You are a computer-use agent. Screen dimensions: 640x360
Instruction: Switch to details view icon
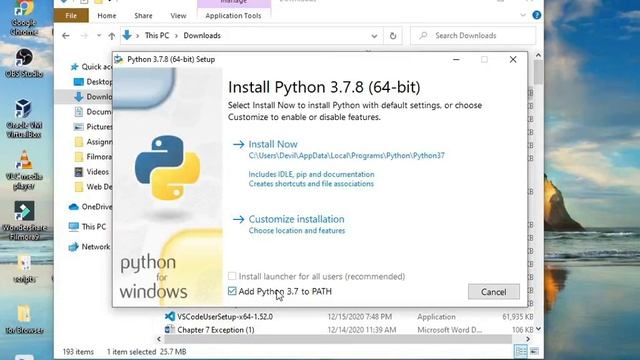pyautogui.click(x=521, y=351)
